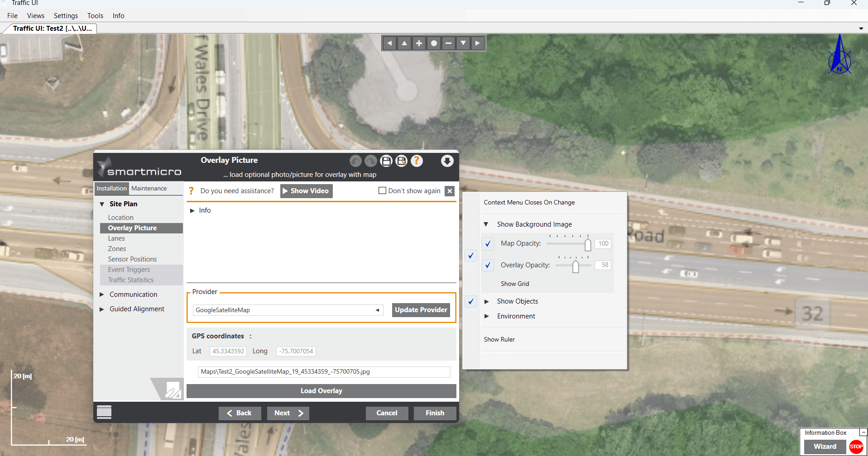The image size is (868, 456).
Task: Collapse Show Background Image group
Action: coord(486,224)
